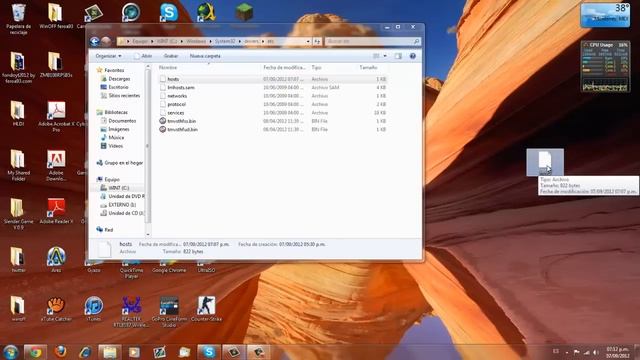Focus the Explorer search box
Image resolution: width=640 pixels, height=360 pixels.
[373, 41]
